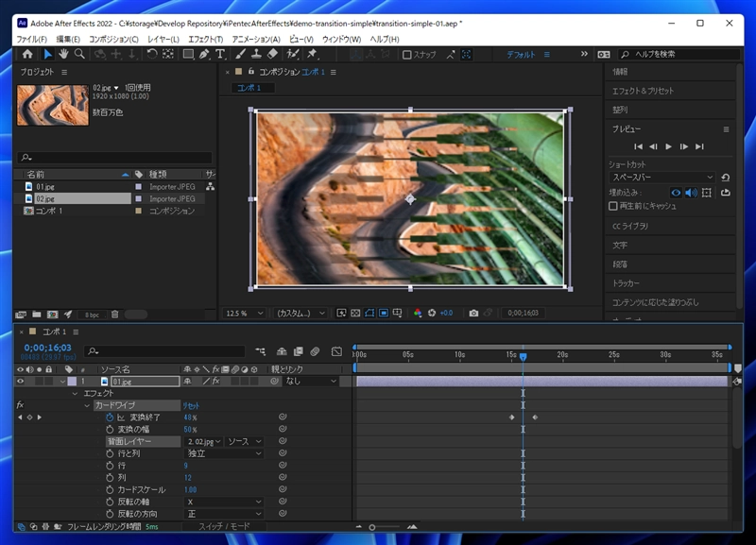The image size is (756, 545).
Task: Enable the 再生前にキャッシュ checkbox
Action: (613, 206)
